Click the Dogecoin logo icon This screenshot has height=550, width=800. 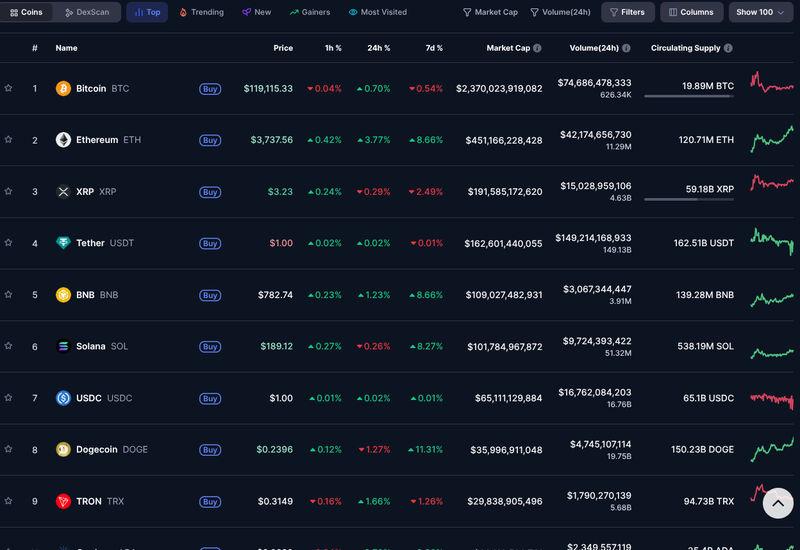pos(63,449)
